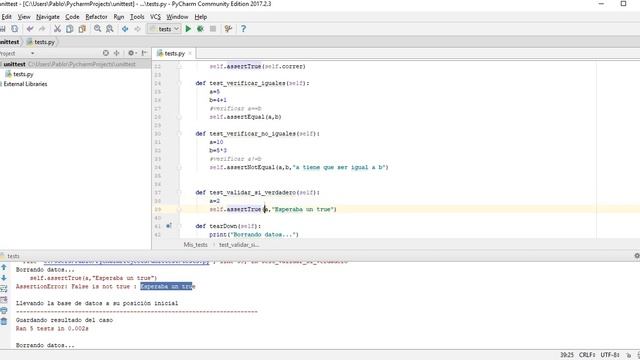Click the Copy icon in toolbar

[70, 29]
